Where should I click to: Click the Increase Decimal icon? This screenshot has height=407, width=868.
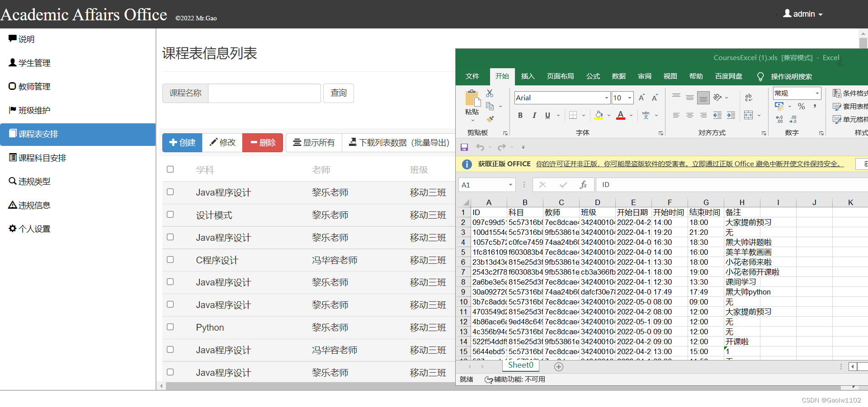(x=779, y=119)
